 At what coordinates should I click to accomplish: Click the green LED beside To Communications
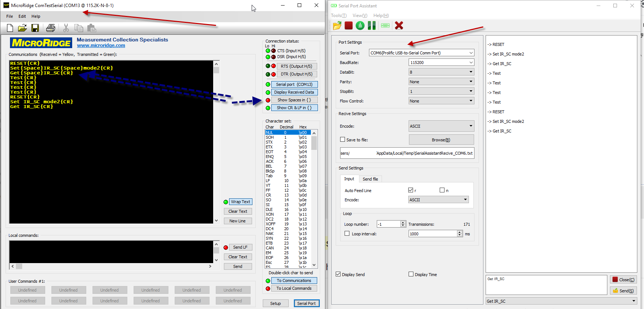(x=268, y=281)
